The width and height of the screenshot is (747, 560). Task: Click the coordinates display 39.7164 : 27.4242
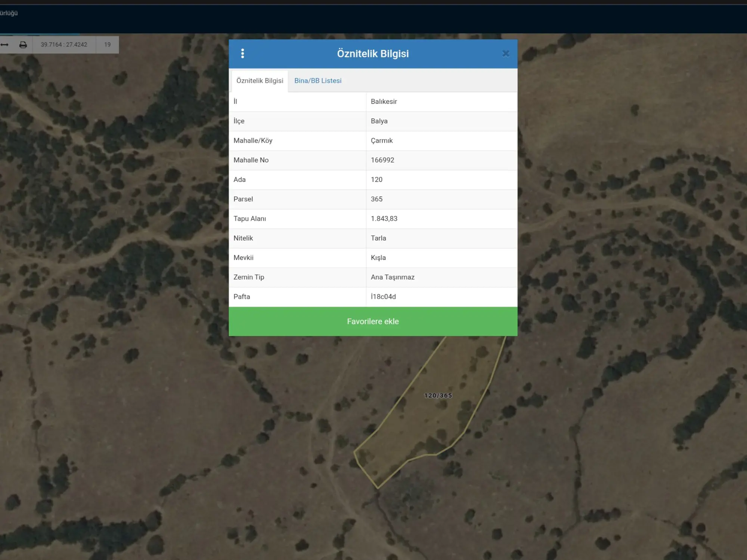[64, 45]
